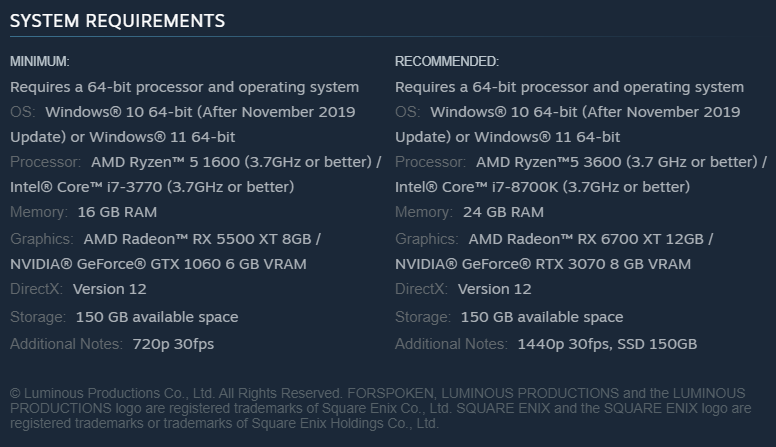Click the 16 GB RAM value
Image resolution: width=776 pixels, height=447 pixels.
coord(117,212)
